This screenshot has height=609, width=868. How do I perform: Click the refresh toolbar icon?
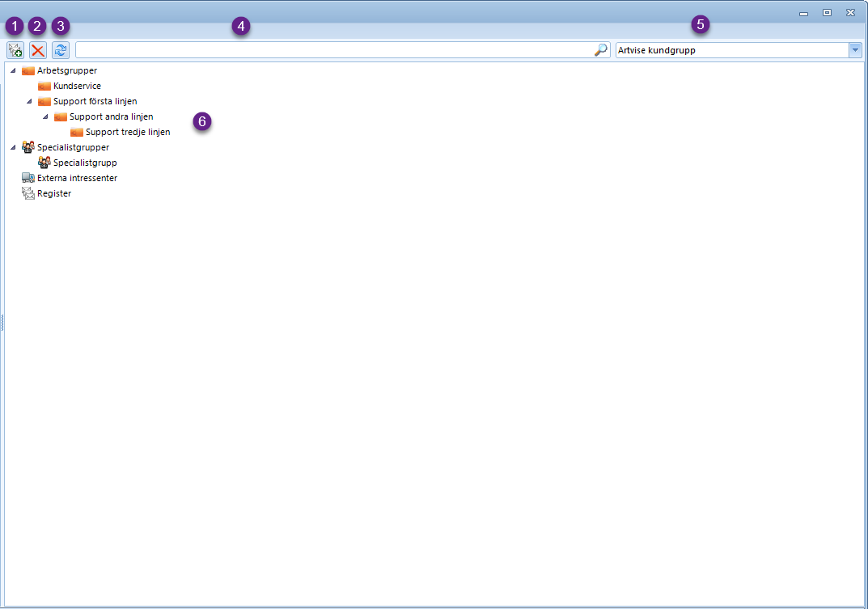61,50
